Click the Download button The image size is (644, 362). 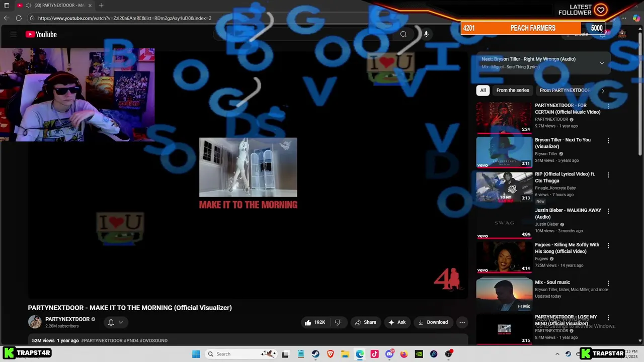pos(433,322)
